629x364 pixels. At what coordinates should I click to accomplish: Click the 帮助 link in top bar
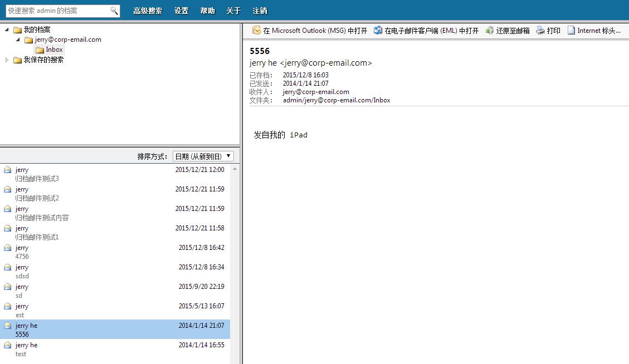click(207, 11)
